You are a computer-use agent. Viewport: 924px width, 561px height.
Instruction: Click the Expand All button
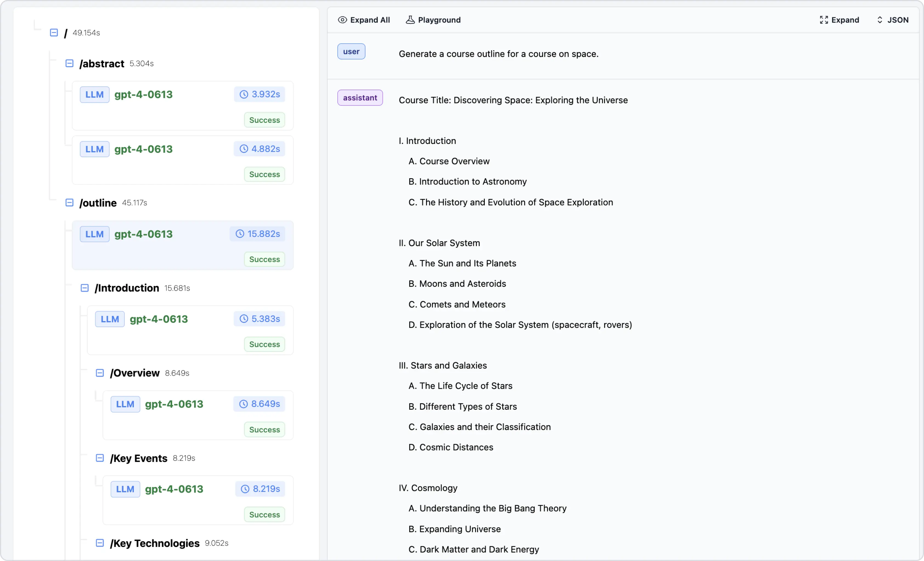pos(364,20)
